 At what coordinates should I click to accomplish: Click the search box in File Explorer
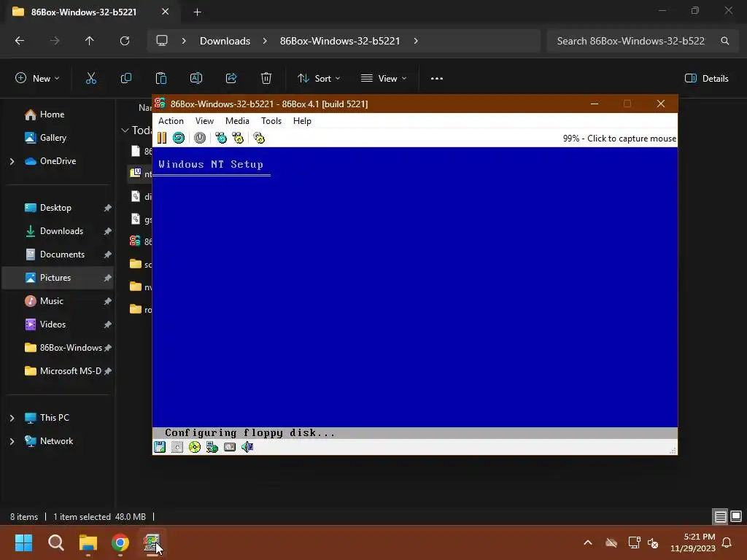click(642, 41)
